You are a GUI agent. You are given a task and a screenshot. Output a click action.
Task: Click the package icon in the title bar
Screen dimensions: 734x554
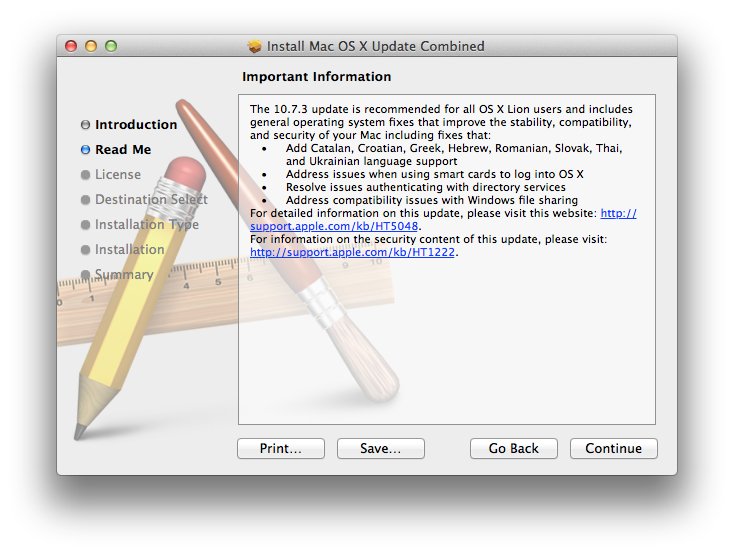coord(255,46)
